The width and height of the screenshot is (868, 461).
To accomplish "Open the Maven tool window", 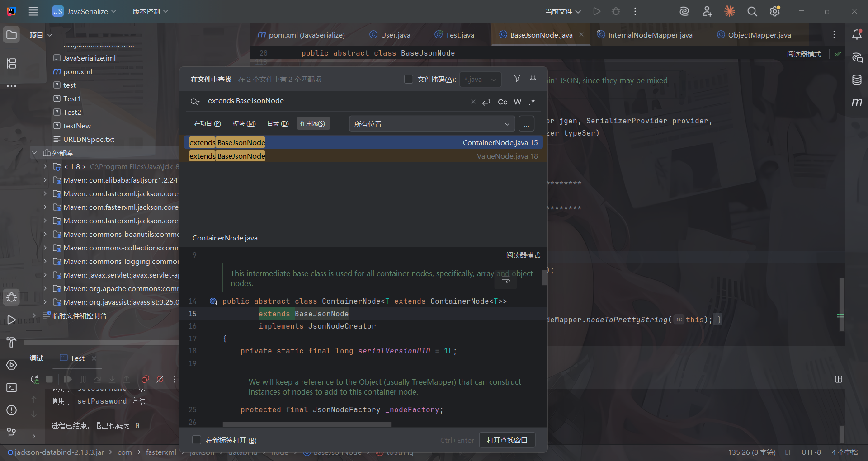I will click(x=857, y=103).
